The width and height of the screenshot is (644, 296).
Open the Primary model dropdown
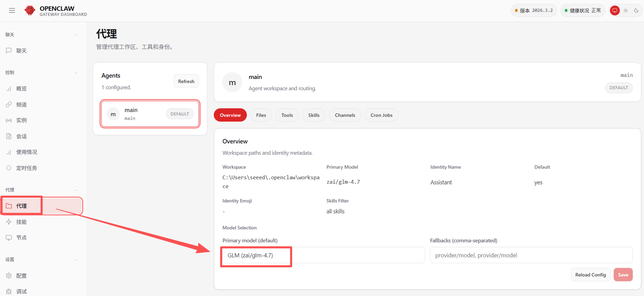coord(323,255)
